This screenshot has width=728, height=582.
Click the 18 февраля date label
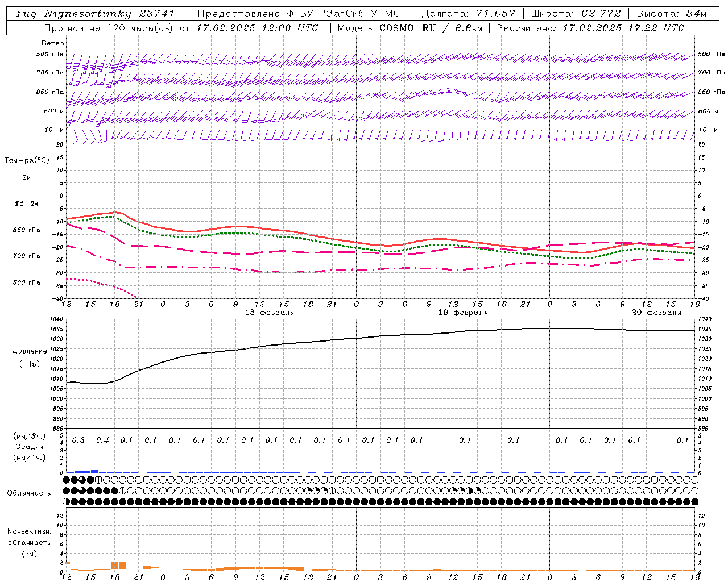click(x=270, y=313)
